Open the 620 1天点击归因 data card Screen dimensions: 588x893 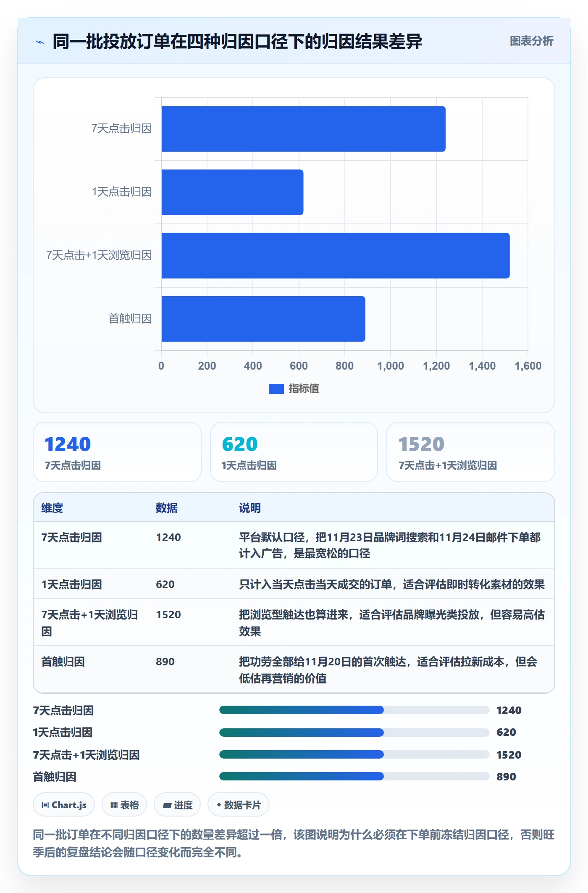click(294, 452)
